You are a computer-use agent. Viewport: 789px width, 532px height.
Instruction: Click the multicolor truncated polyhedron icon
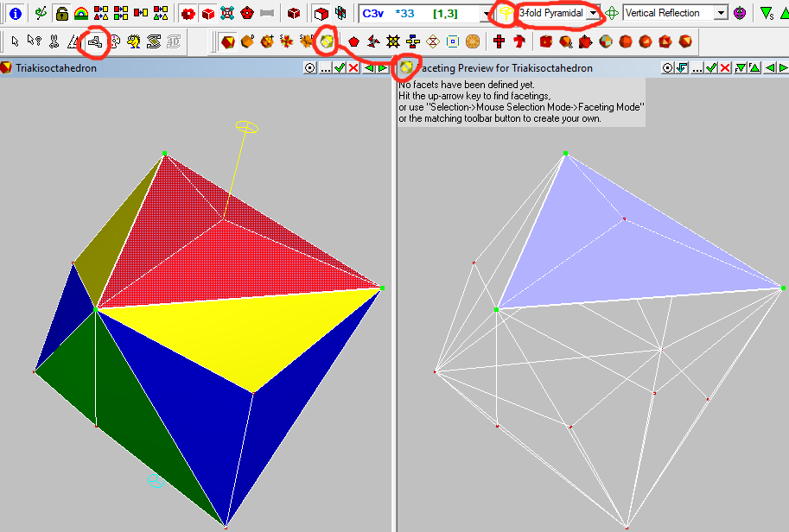pos(605,41)
